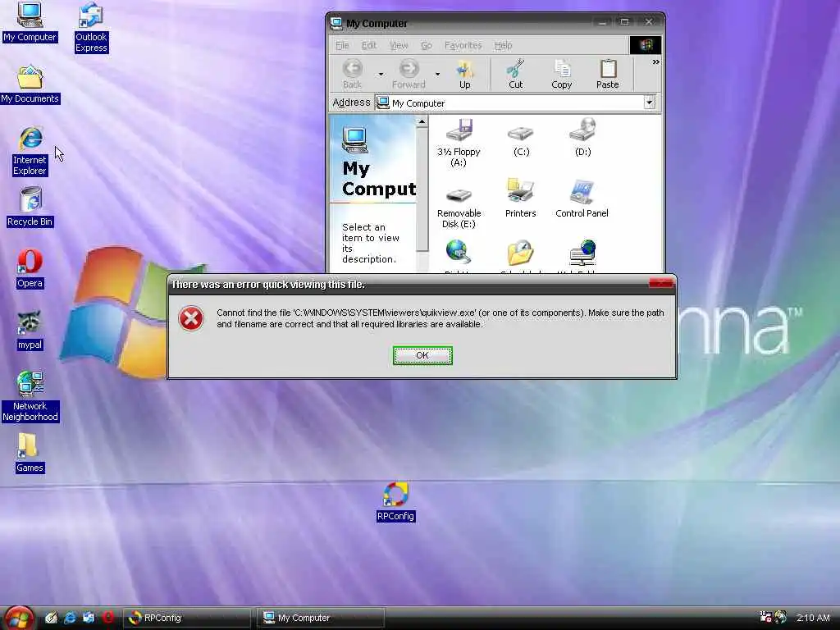This screenshot has height=630, width=840.
Task: Select 3½ Floppy (A:) drive
Action: [x=459, y=143]
